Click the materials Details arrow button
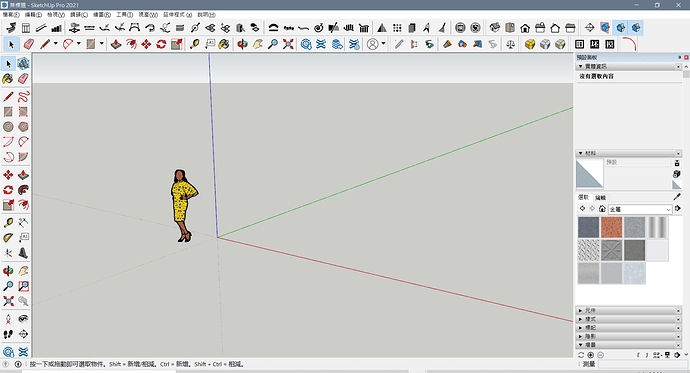Screen dimensions: 690x373 (678, 209)
